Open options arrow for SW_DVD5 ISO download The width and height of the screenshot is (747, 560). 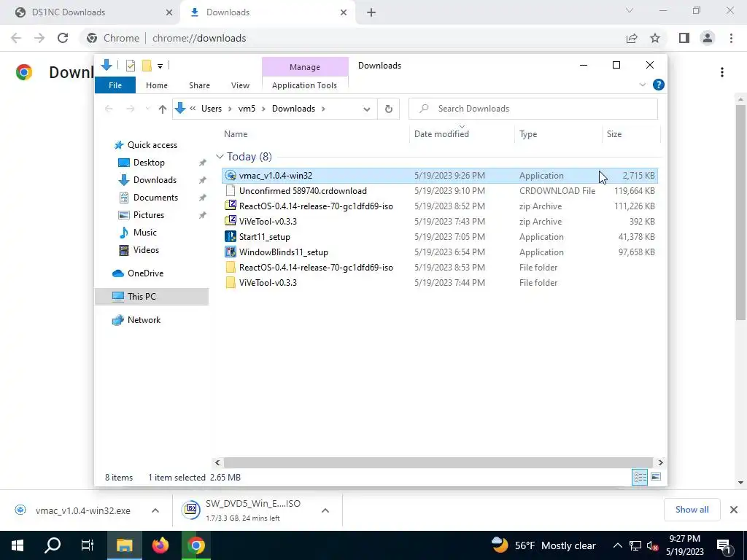tap(325, 510)
